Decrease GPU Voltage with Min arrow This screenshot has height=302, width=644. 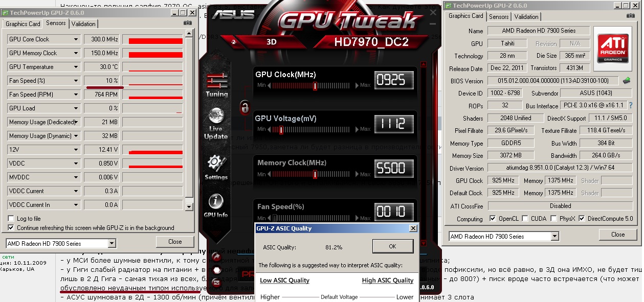[269, 129]
